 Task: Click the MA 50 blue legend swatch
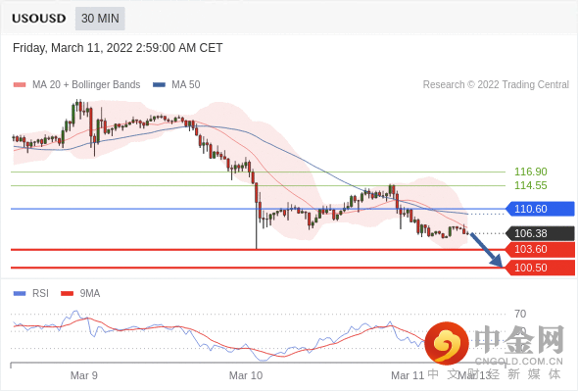[x=159, y=85]
